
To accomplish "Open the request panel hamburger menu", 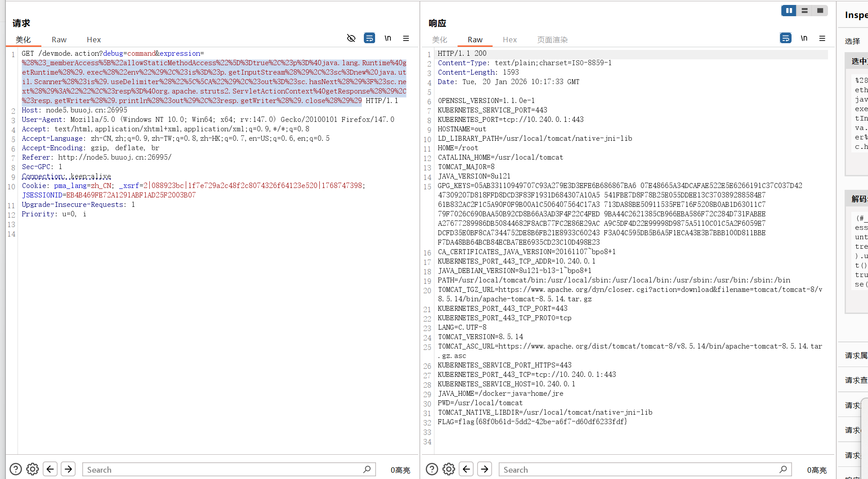I will coord(406,38).
